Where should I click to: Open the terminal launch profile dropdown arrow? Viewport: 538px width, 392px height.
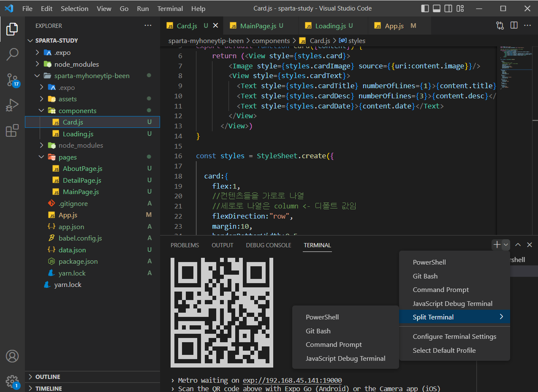[x=506, y=245]
